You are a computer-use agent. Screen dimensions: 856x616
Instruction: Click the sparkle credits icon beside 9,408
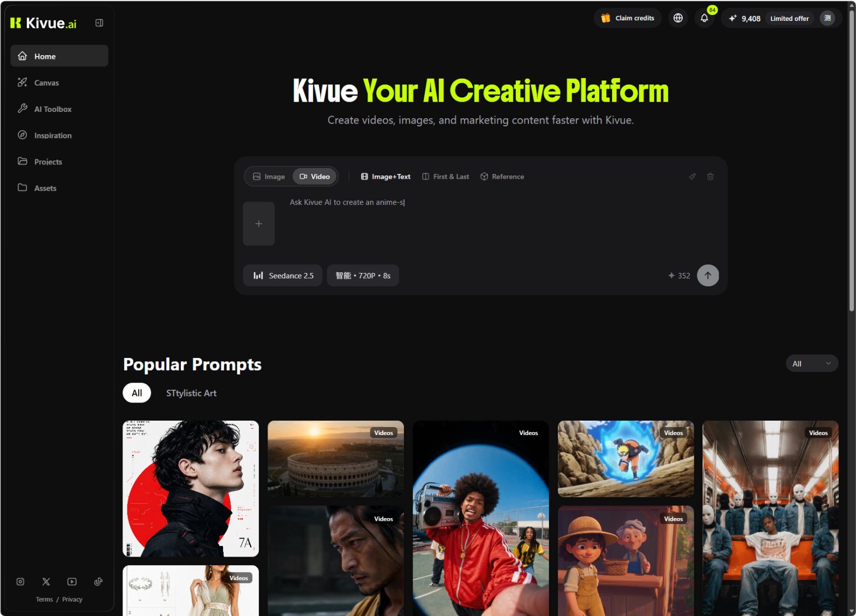click(733, 18)
